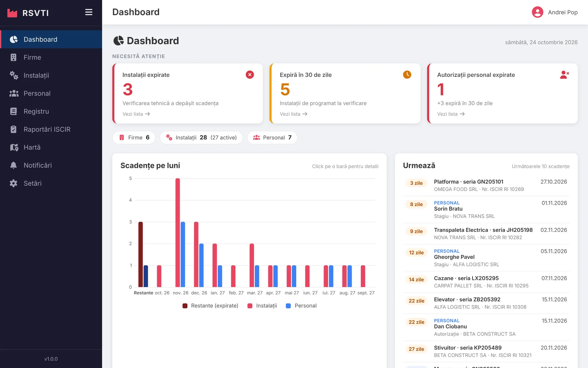Viewport: 588px width, 368px height.
Task: Click the Notificări bell icon
Action: coord(14,165)
